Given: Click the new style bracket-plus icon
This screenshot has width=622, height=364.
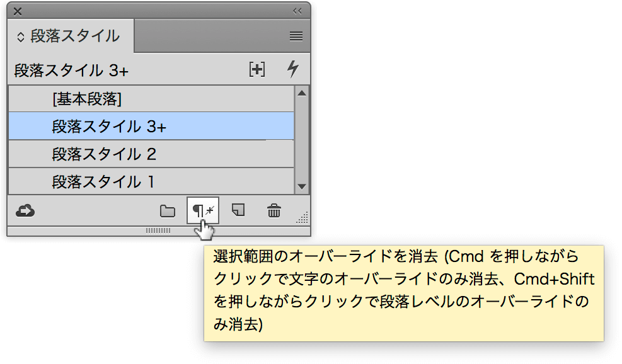Looking at the screenshot, I should pos(257,69).
